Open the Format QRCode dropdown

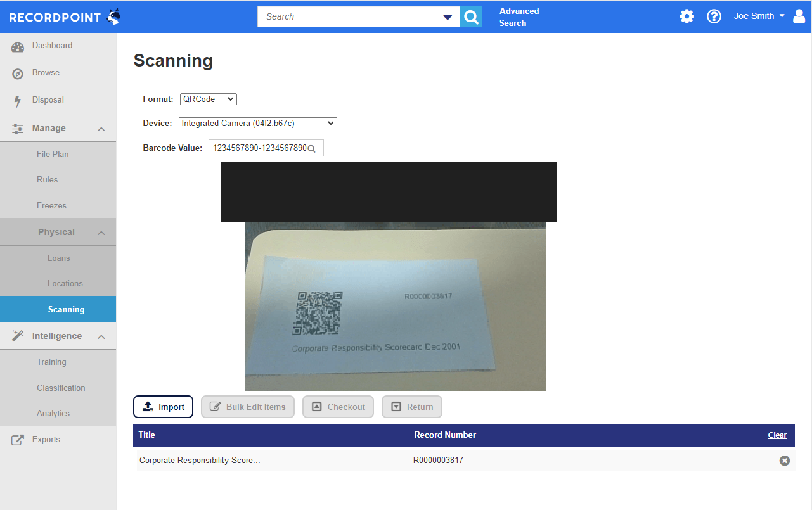coord(209,99)
